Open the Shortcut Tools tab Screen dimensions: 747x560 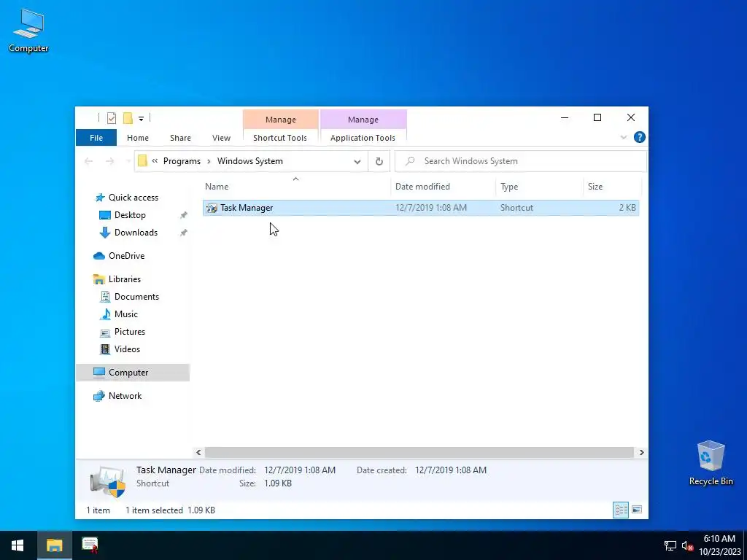[280, 138]
